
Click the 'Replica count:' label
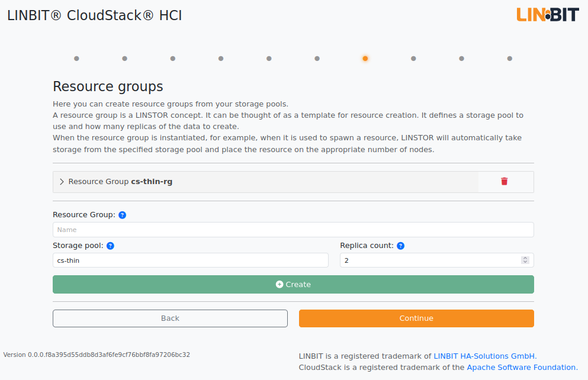pos(367,246)
